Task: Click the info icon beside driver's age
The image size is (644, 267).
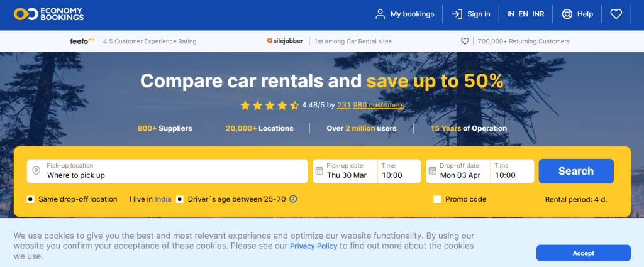Action: [293, 199]
